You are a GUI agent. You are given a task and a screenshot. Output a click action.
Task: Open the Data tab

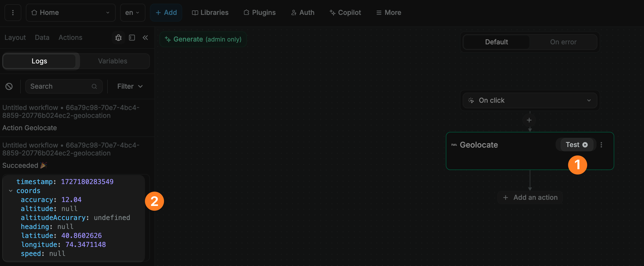click(x=42, y=38)
